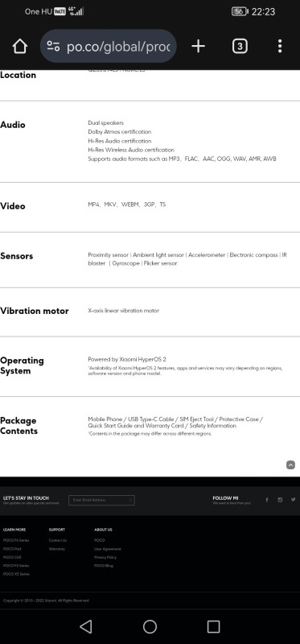This screenshot has height=644, width=300.
Task: Open the browser three-dot menu
Action: [x=280, y=46]
